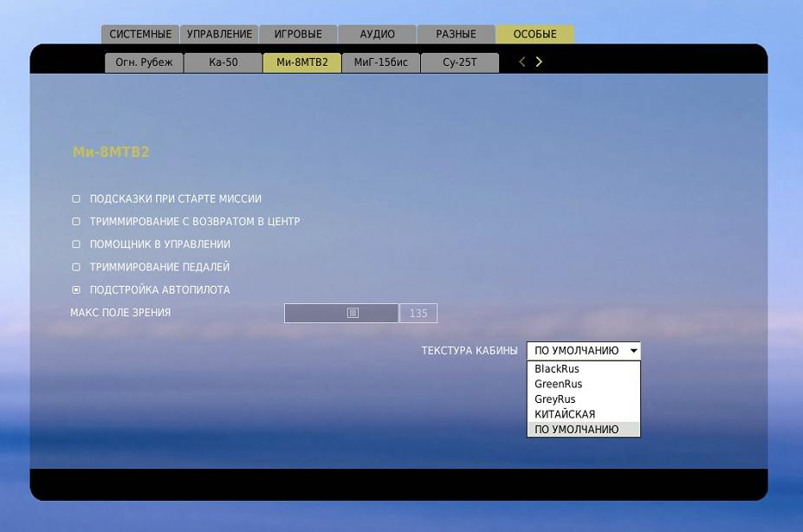This screenshot has width=803, height=532.
Task: Open the Ка-50 module tab
Action: (223, 62)
